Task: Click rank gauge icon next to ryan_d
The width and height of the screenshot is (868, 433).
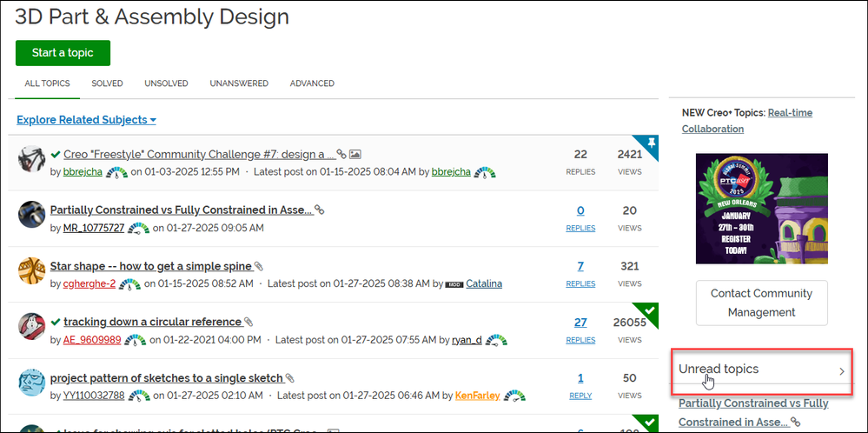Action: 496,340
